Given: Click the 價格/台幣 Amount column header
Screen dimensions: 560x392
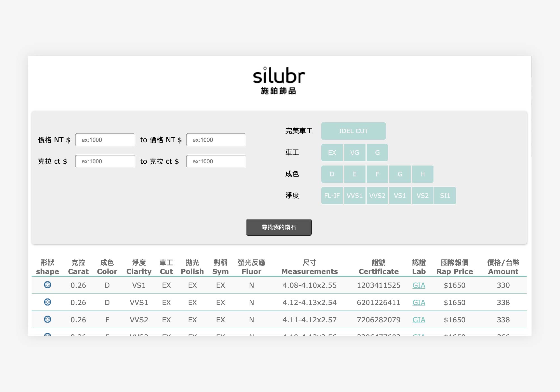Looking at the screenshot, I should [x=503, y=267].
